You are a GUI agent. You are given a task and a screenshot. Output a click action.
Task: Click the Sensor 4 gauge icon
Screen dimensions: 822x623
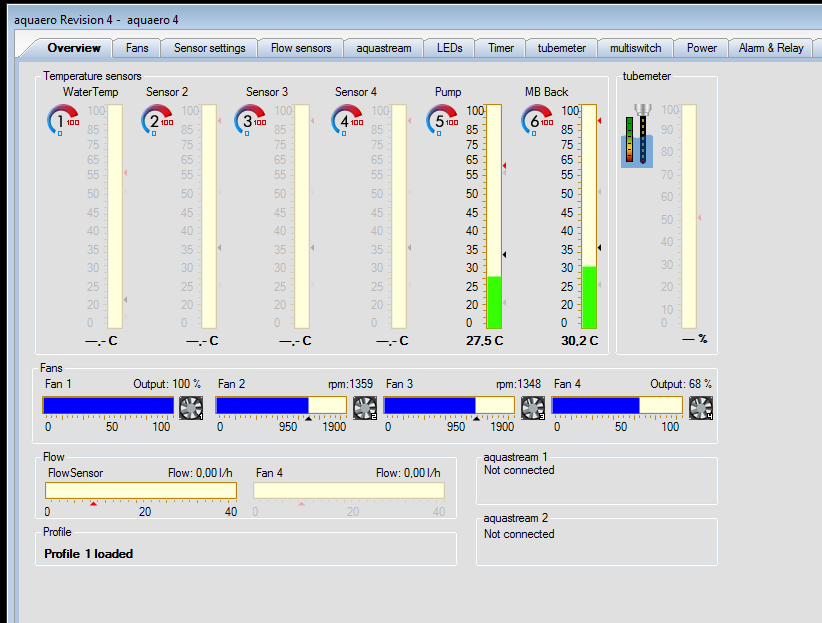click(347, 120)
